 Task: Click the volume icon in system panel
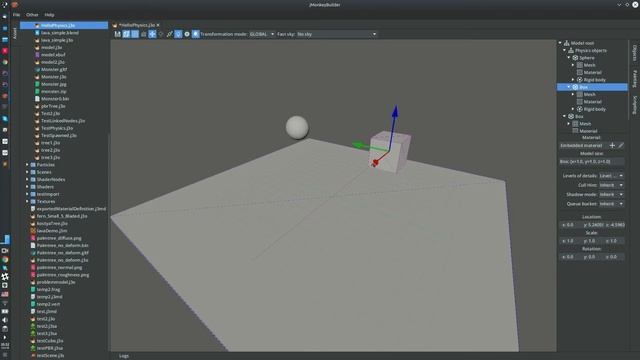pyautogui.click(x=5, y=320)
